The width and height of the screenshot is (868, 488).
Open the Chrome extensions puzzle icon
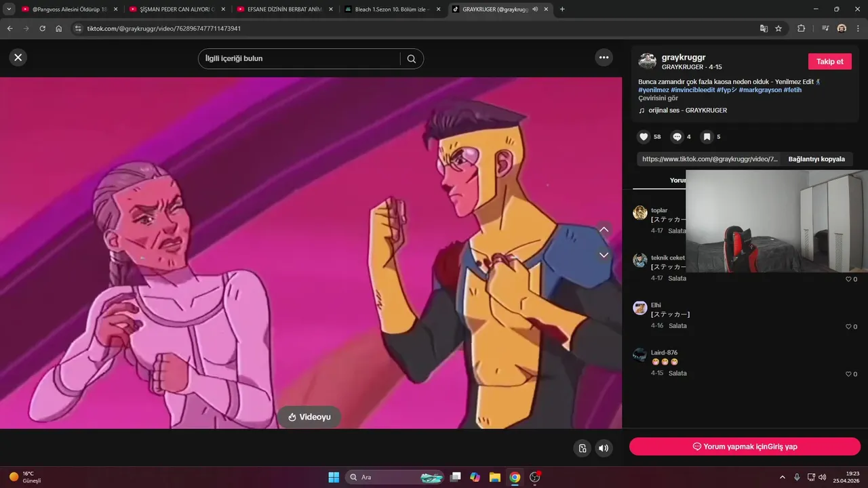coord(801,28)
